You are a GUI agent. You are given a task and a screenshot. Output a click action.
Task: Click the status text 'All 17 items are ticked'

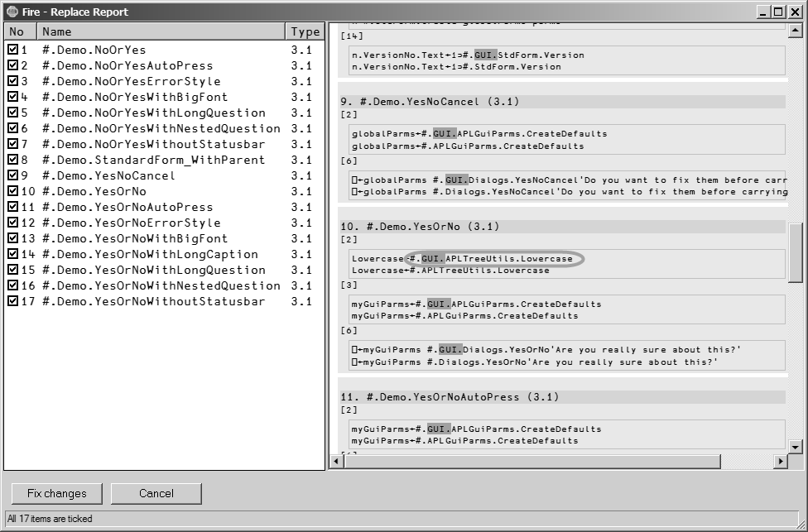coord(50,519)
